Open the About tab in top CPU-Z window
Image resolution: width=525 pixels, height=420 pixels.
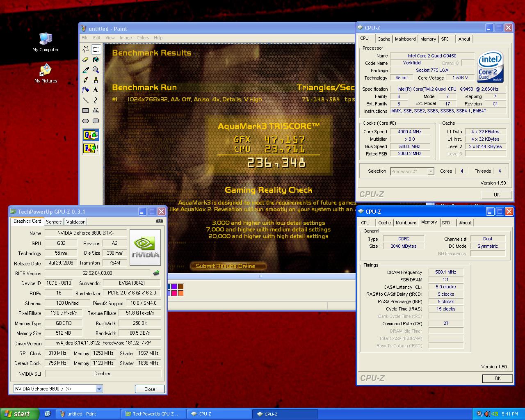click(464, 39)
